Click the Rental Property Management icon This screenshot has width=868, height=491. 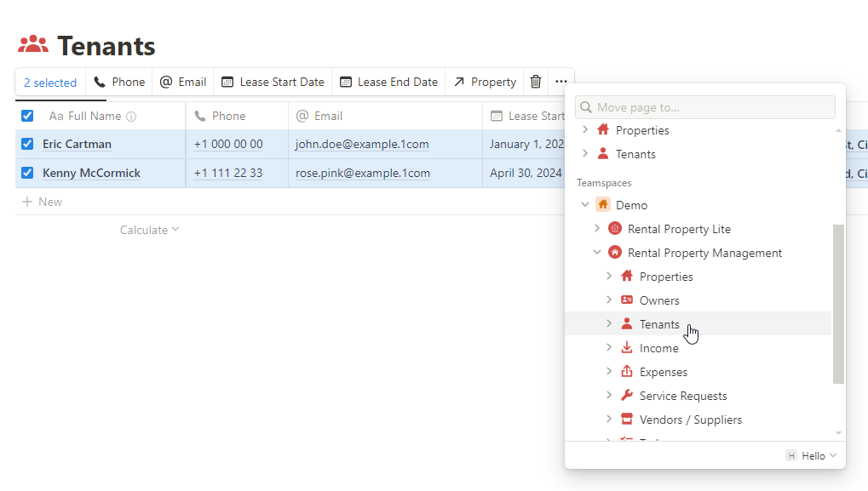point(614,252)
